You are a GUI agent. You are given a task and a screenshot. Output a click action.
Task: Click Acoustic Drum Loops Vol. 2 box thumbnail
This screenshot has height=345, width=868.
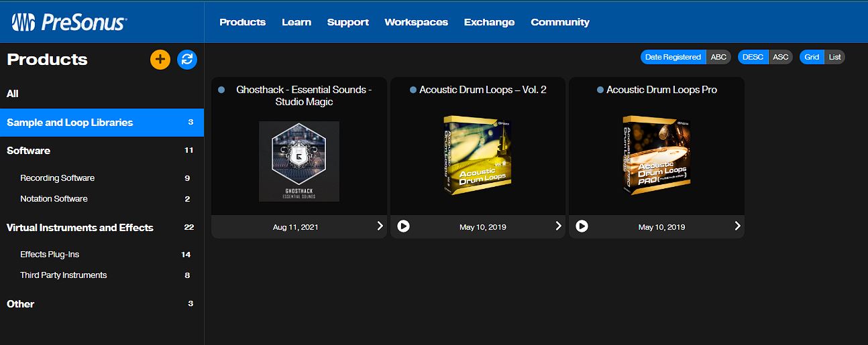[478, 155]
